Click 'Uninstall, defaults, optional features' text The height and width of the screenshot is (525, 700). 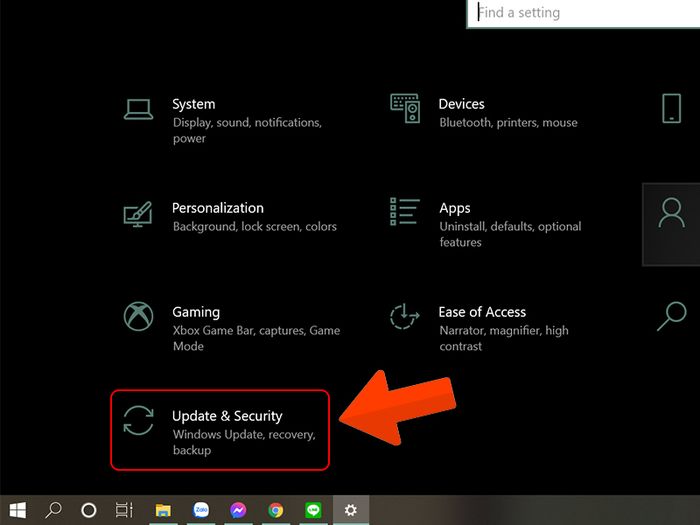(x=510, y=234)
